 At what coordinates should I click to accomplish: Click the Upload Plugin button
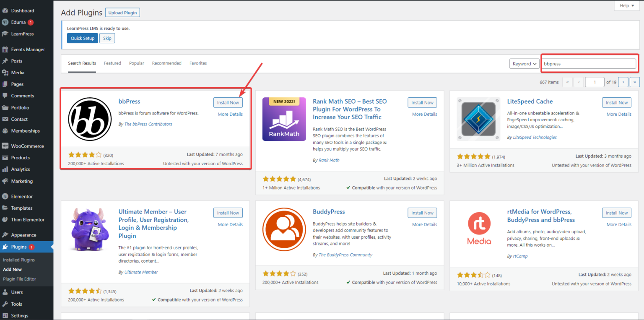pos(122,13)
